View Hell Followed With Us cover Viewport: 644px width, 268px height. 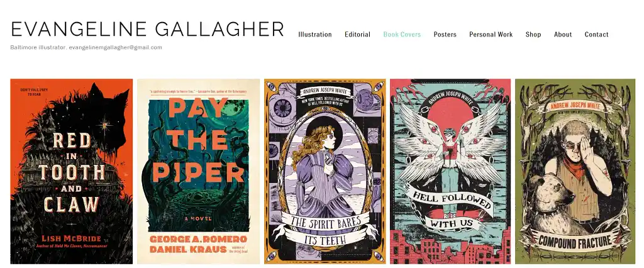click(450, 171)
